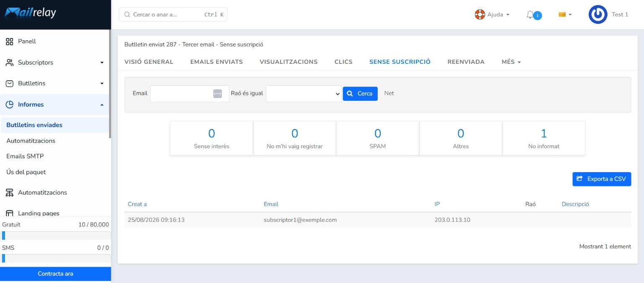Switch to the VISIÓ GENERAL tab
Screen dimensions: 644x283
click(x=149, y=62)
